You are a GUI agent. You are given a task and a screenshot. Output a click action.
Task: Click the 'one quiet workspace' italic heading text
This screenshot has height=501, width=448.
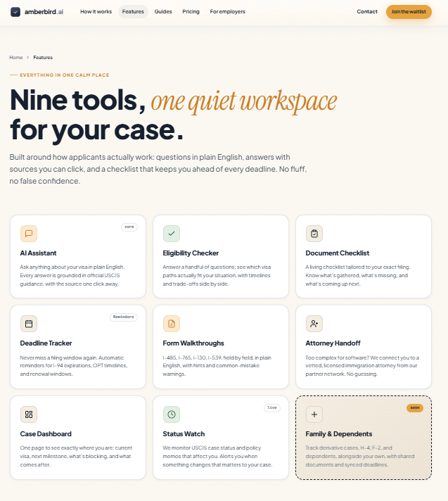244,101
